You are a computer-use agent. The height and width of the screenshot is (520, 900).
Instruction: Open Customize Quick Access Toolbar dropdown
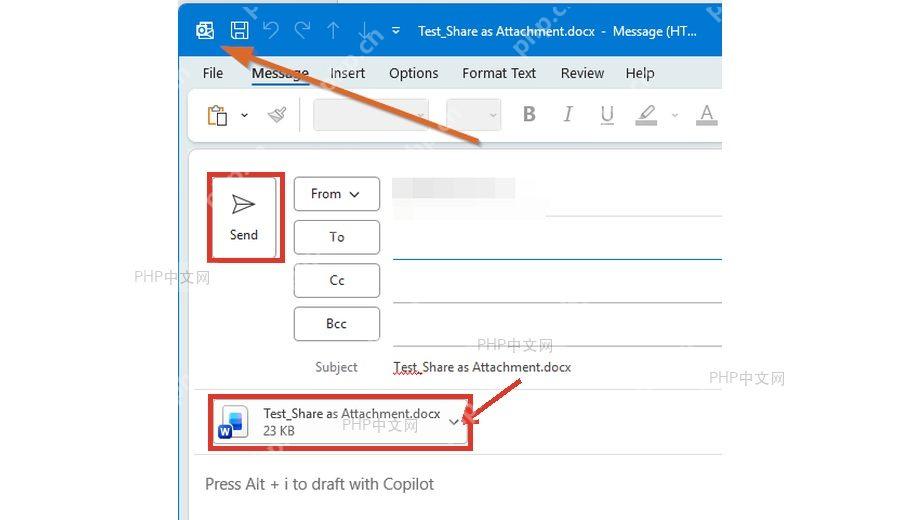pyautogui.click(x=396, y=30)
